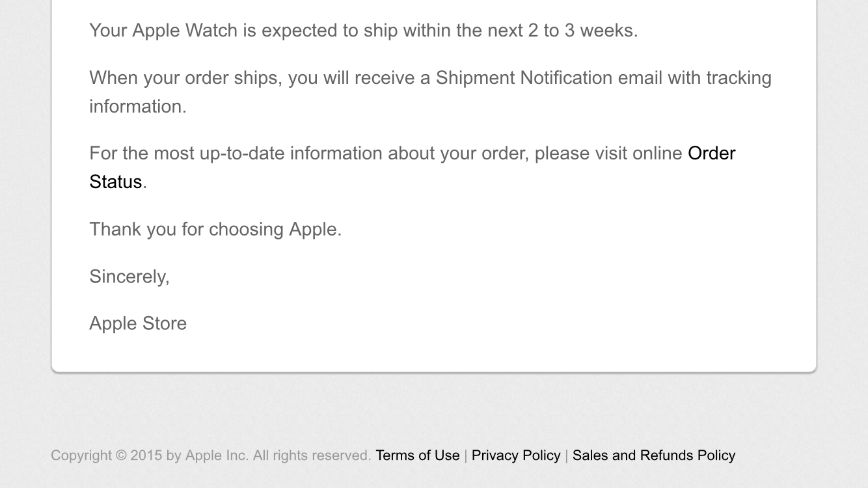
Task: Click the "Copyright © 2015 by Apple Inc." text
Action: 149,455
